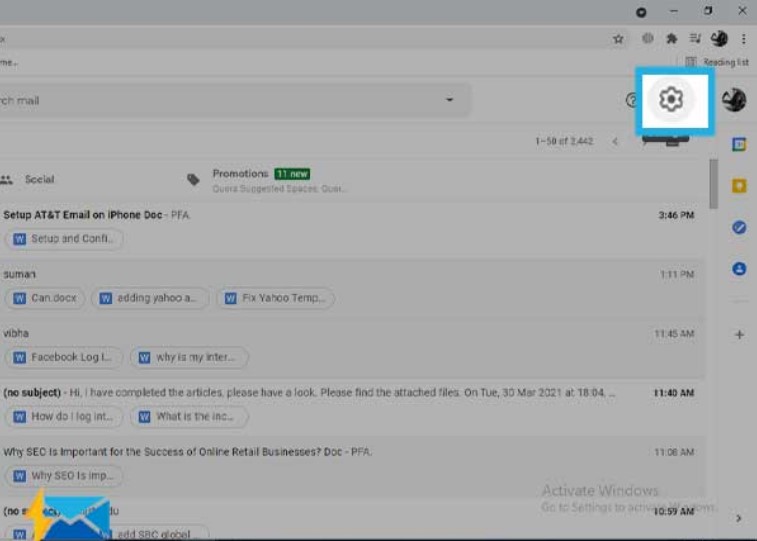The height and width of the screenshot is (541, 757).
Task: Click the inbox vertical scrollbar thumb
Action: (x=714, y=183)
